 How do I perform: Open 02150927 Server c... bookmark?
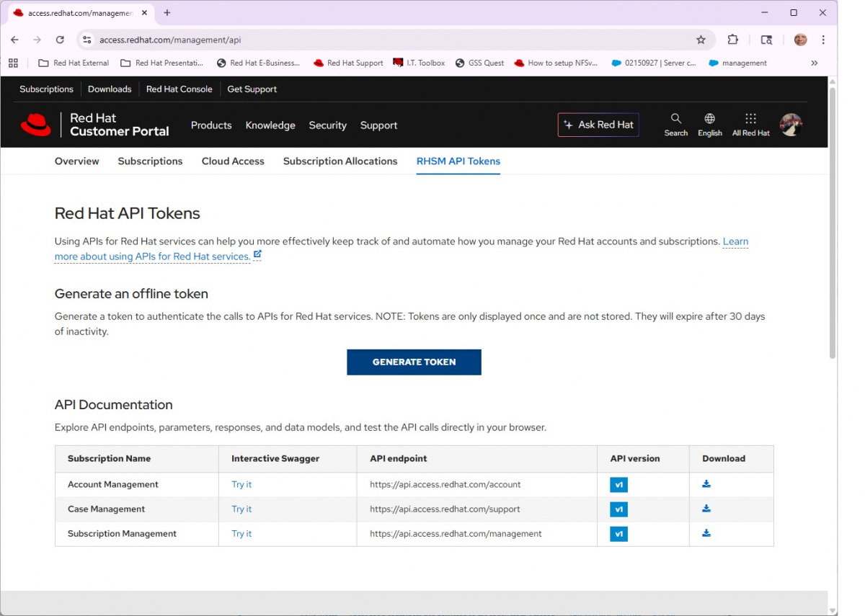(653, 63)
